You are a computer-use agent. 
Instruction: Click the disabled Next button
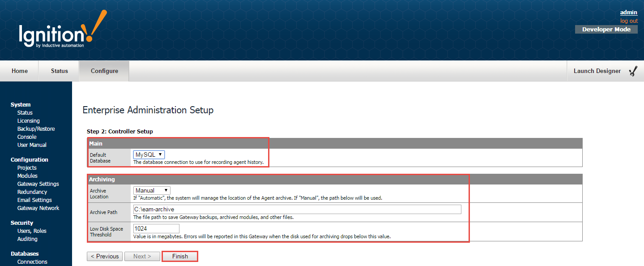point(142,256)
